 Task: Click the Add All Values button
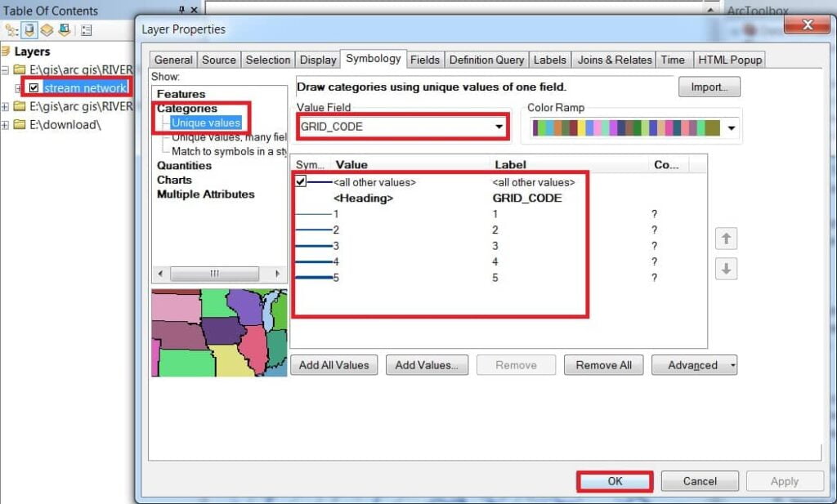tap(333, 365)
